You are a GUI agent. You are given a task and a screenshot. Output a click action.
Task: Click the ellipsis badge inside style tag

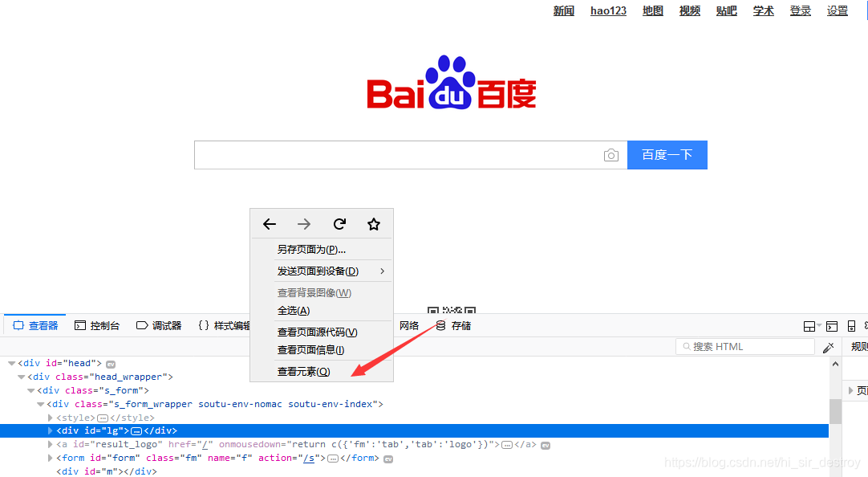point(103,418)
